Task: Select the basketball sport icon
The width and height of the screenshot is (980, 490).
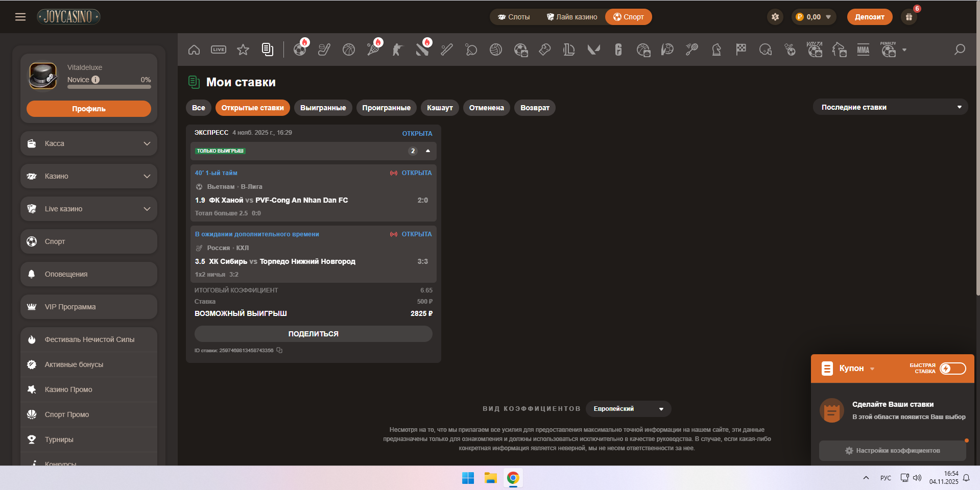Action: coord(349,50)
